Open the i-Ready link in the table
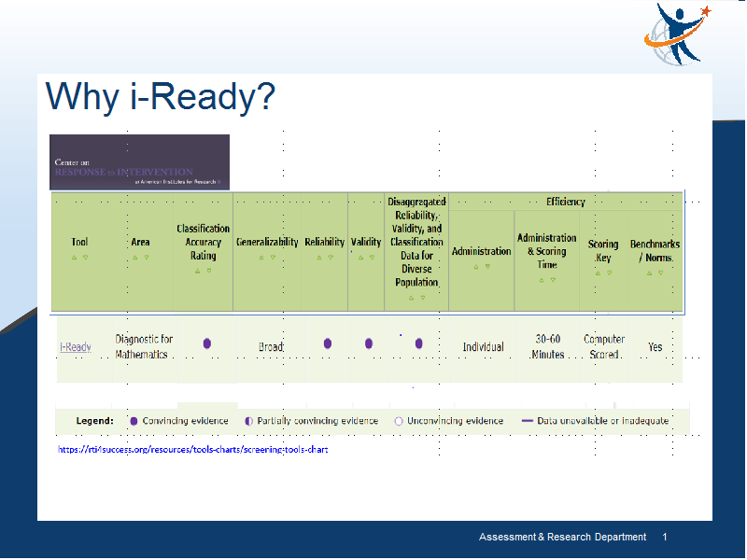This screenshot has width=747, height=560. 76,347
